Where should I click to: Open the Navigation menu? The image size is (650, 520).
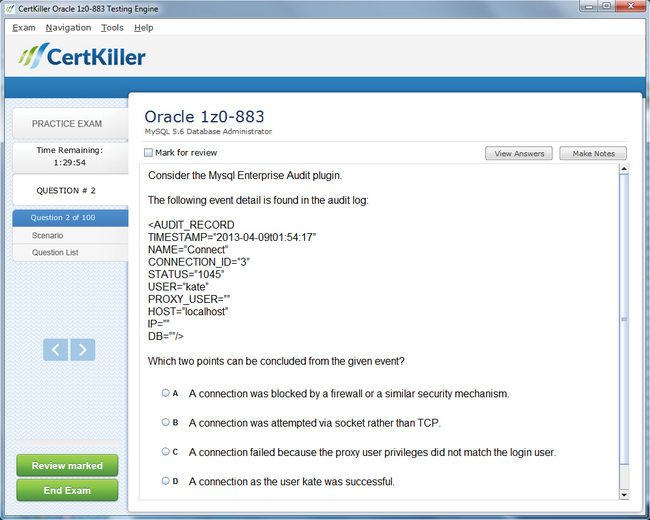[68, 27]
